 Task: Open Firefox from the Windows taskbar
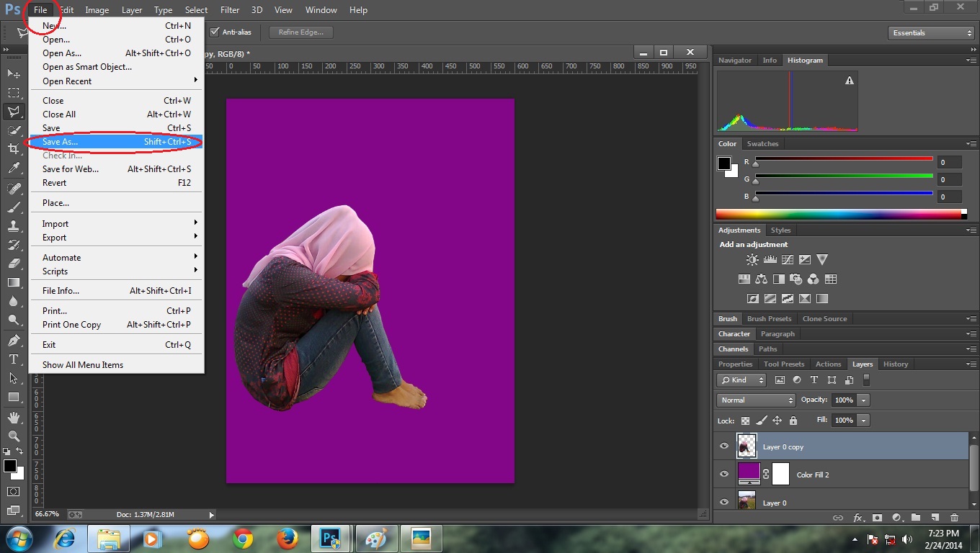(288, 539)
